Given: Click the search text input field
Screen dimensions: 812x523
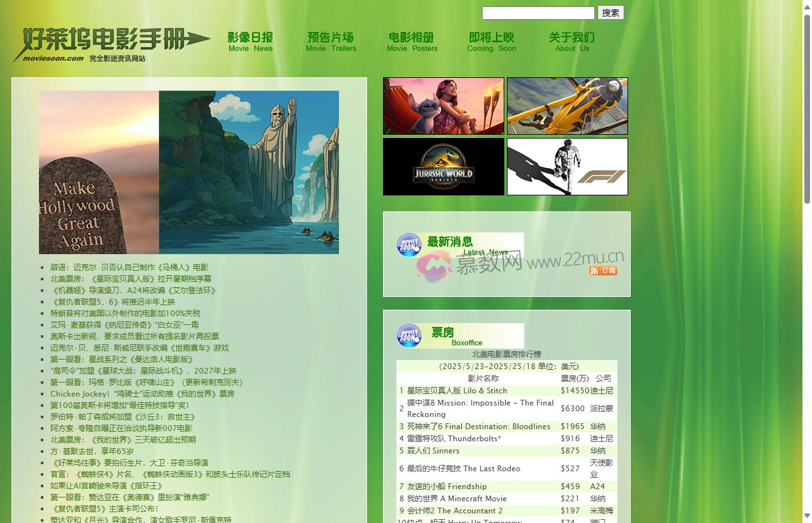Looking at the screenshot, I should 538,13.
